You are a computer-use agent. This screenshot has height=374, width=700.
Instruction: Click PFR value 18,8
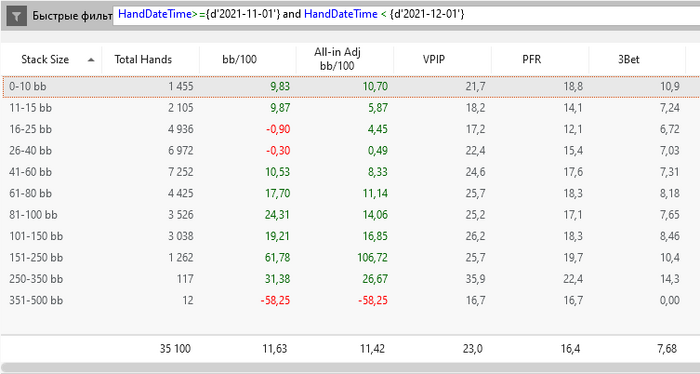point(573,87)
